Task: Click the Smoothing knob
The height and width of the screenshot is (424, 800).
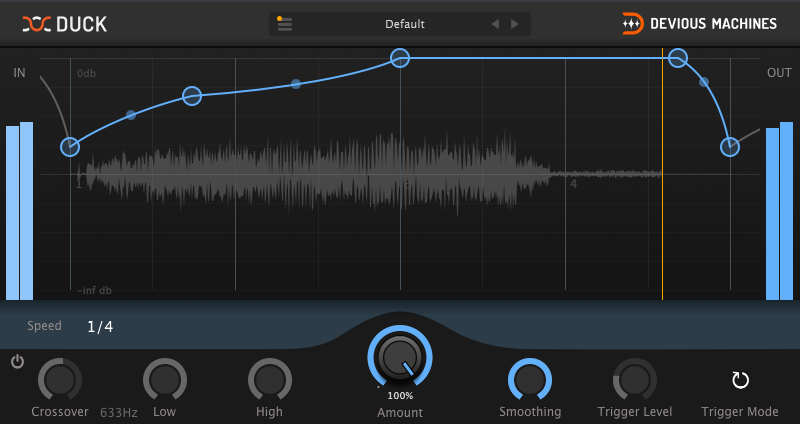Action: coord(530,380)
